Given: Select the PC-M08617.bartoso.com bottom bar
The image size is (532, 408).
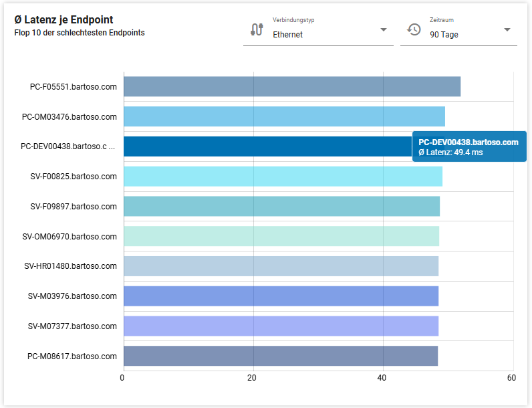Looking at the screenshot, I should tap(280, 356).
